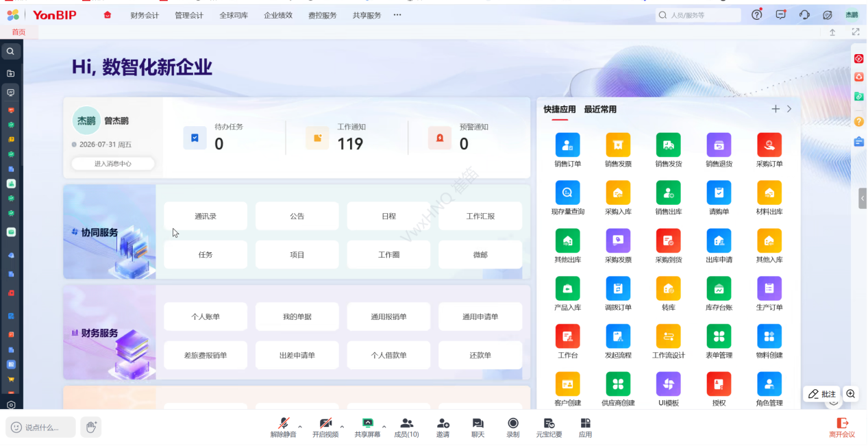Screen dimensions: 868x446
Task: Expand audio options arrow beside 解除静音
Action: pos(300,427)
